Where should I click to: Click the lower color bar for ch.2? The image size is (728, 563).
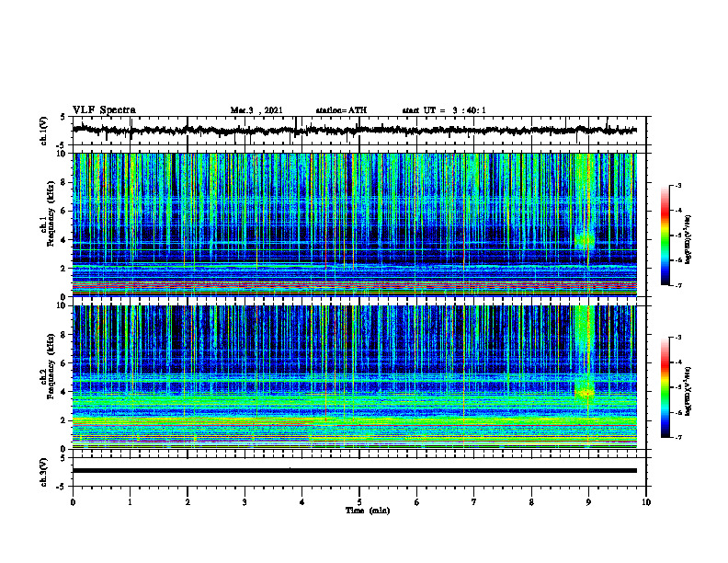point(665,387)
